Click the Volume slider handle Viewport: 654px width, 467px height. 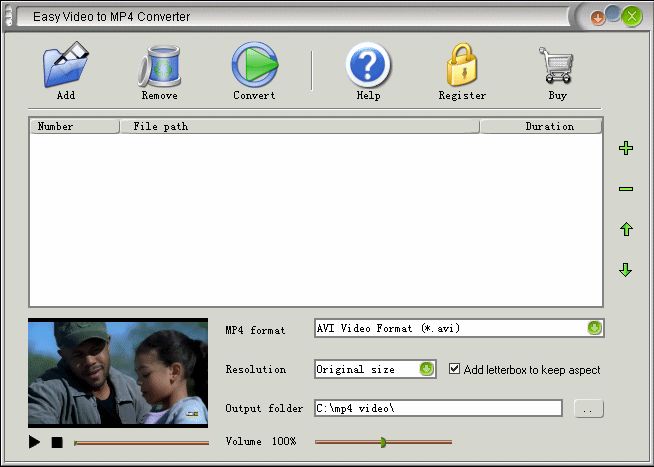(383, 442)
